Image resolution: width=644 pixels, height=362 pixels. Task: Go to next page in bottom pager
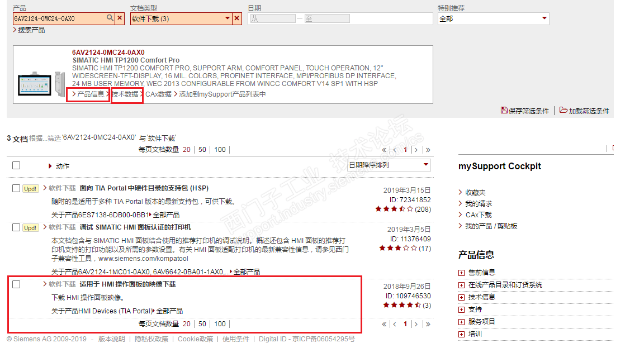click(416, 324)
